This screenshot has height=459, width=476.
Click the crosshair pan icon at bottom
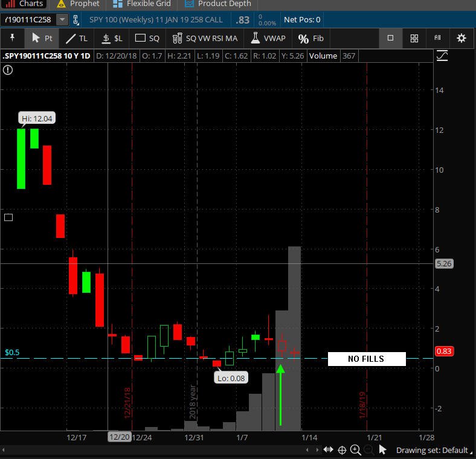[x=342, y=450]
